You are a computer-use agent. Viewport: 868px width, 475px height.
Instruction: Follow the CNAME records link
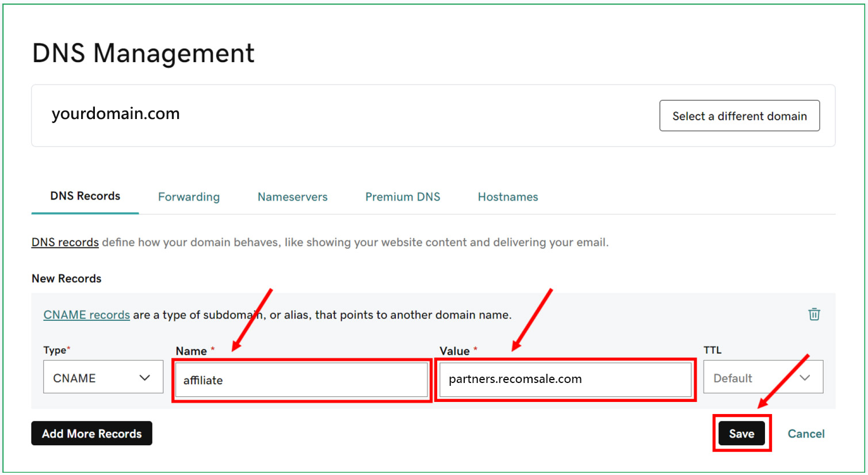86,315
